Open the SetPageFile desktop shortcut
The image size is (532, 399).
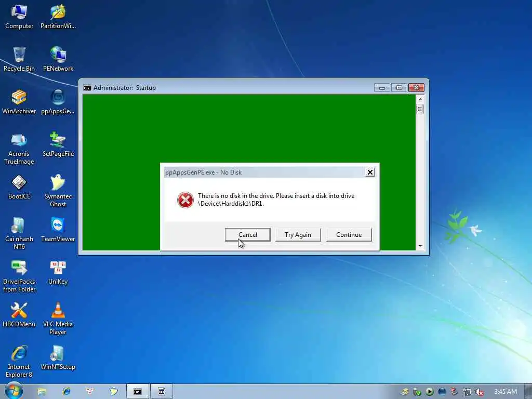[58, 145]
